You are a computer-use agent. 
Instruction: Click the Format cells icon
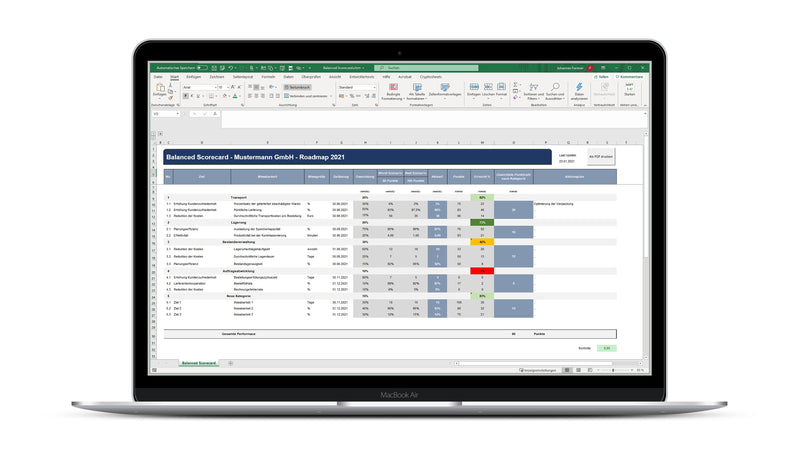502,87
